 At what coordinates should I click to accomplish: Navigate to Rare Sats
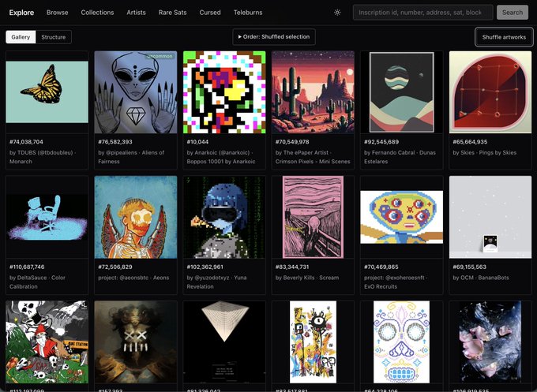pos(172,13)
